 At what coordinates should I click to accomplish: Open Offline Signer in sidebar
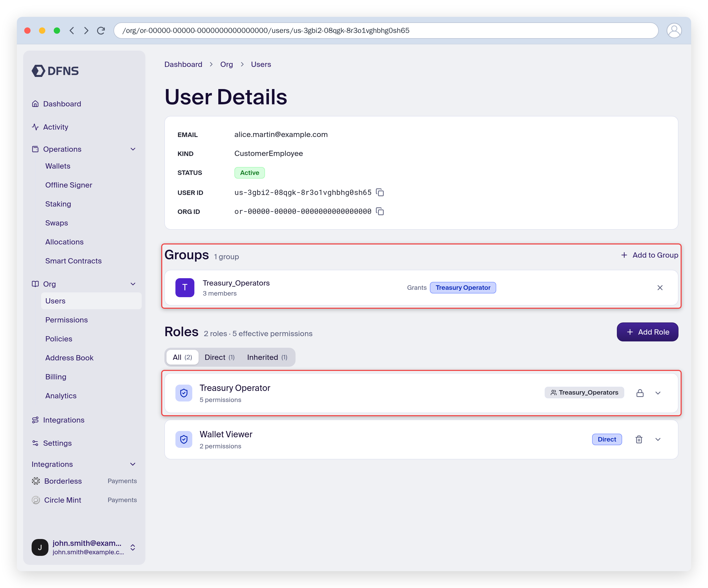tap(69, 185)
